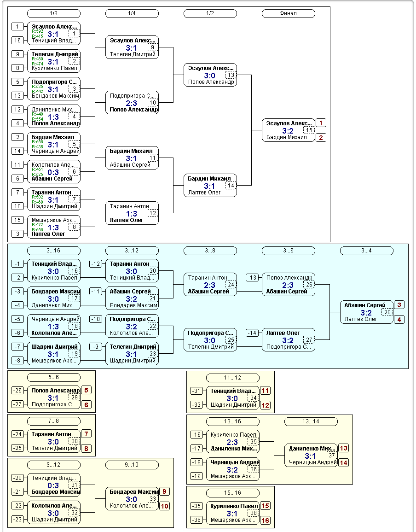This screenshot has width=416, height=532.
Task: Click red place 2 box of final
Action: click(x=321, y=137)
